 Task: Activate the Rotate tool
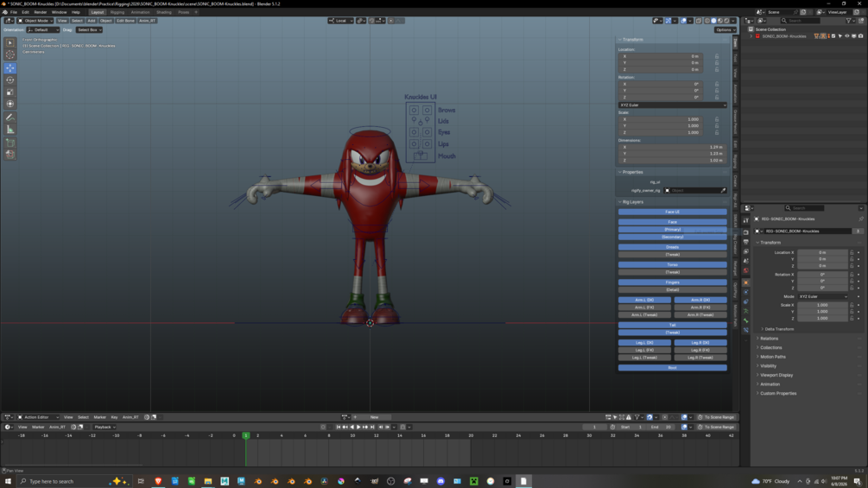coord(10,80)
